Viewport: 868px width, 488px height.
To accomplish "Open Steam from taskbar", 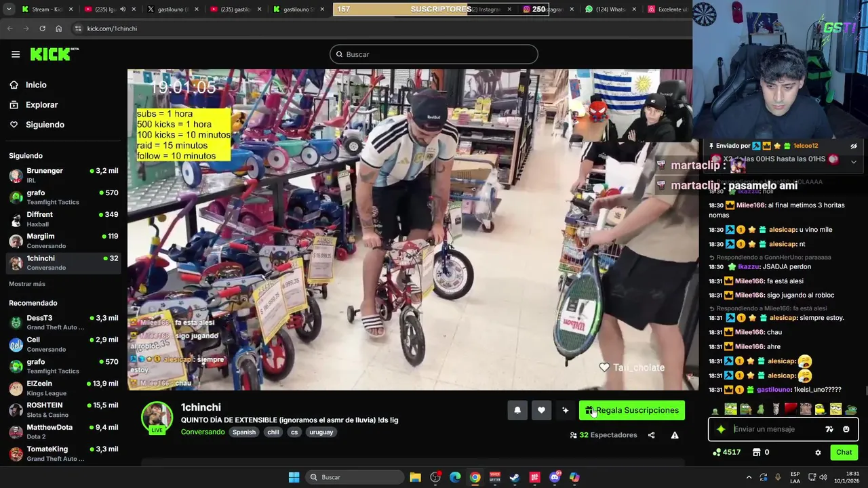I will click(515, 477).
